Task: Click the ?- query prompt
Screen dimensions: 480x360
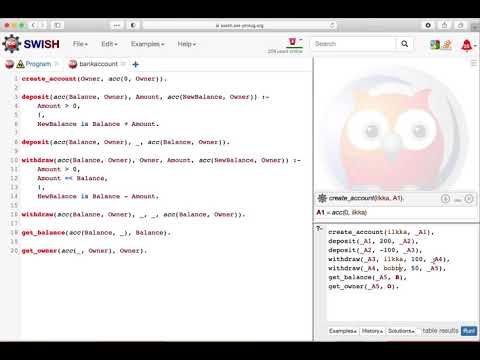Action: 319,229
